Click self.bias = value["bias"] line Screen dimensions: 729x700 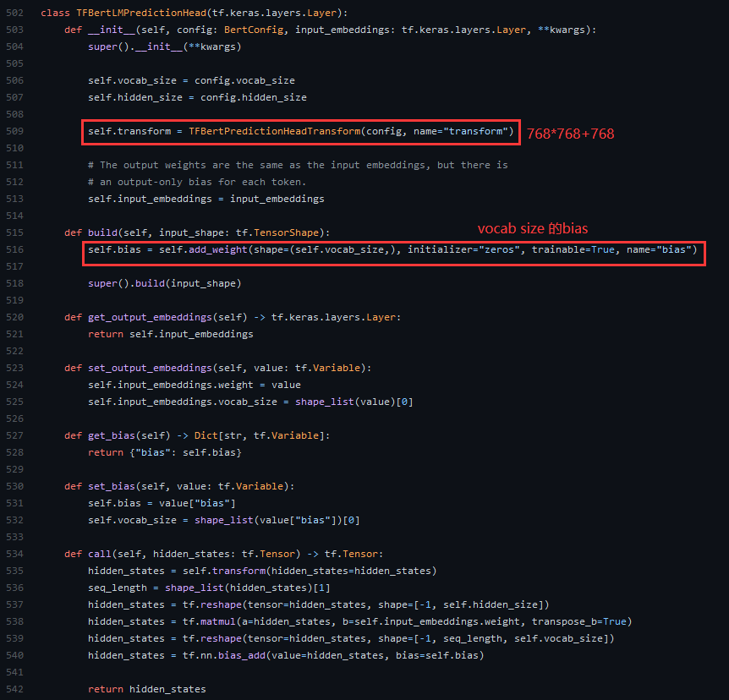(x=162, y=503)
